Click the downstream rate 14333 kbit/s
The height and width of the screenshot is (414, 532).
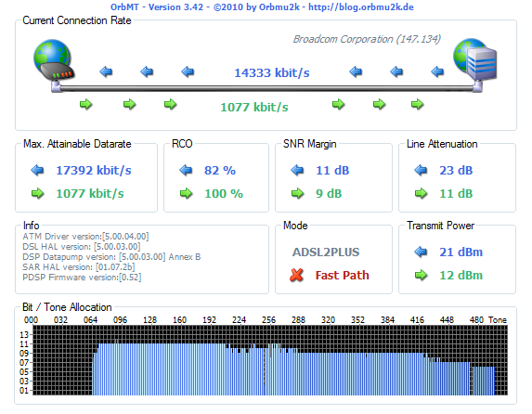tap(272, 72)
